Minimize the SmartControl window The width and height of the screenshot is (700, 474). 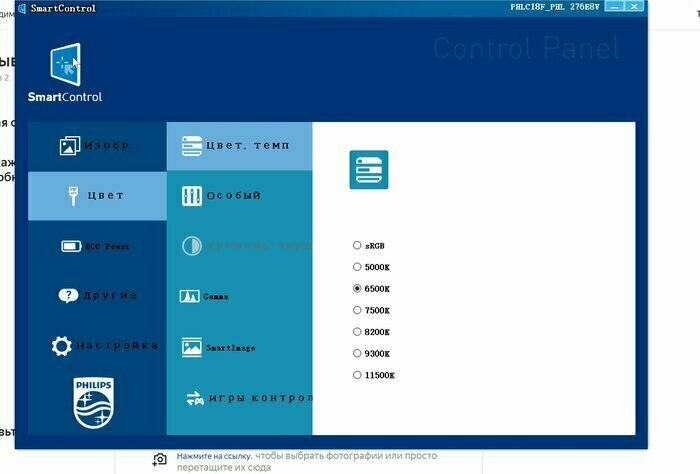tap(614, 6)
